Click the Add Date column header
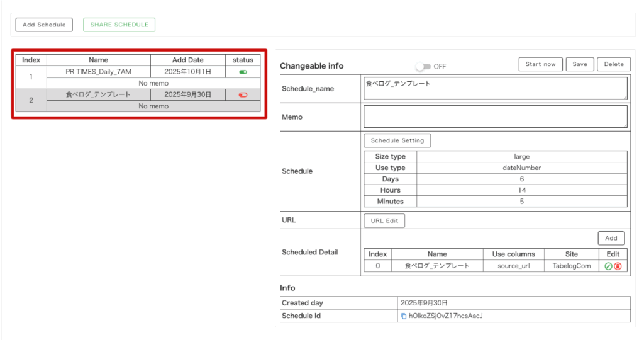This screenshot has height=347, width=644. pos(187,60)
